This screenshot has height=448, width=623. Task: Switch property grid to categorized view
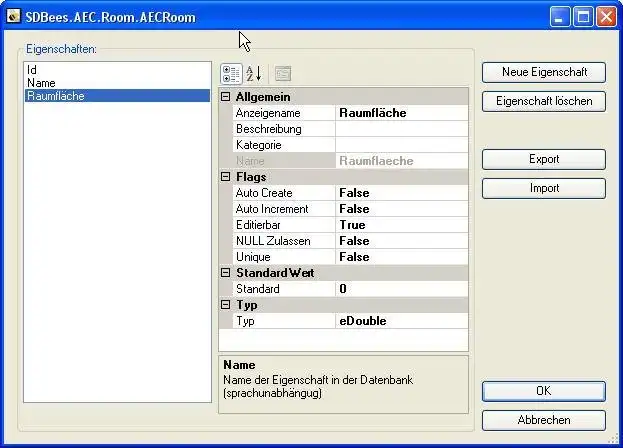pos(231,74)
